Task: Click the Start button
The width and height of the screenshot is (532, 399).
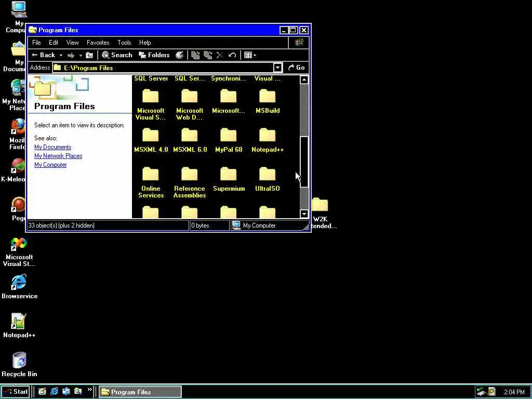Action: [15, 392]
